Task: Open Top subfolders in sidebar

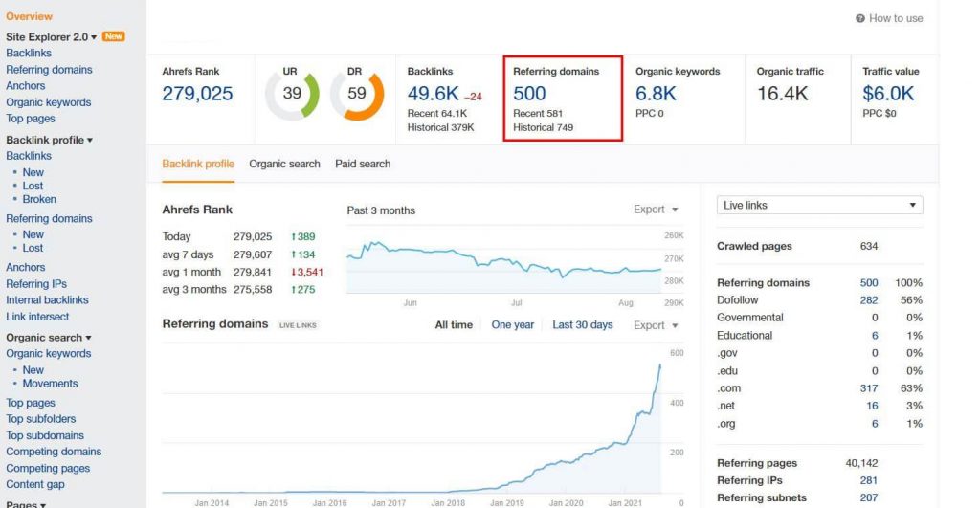Action: pos(40,419)
